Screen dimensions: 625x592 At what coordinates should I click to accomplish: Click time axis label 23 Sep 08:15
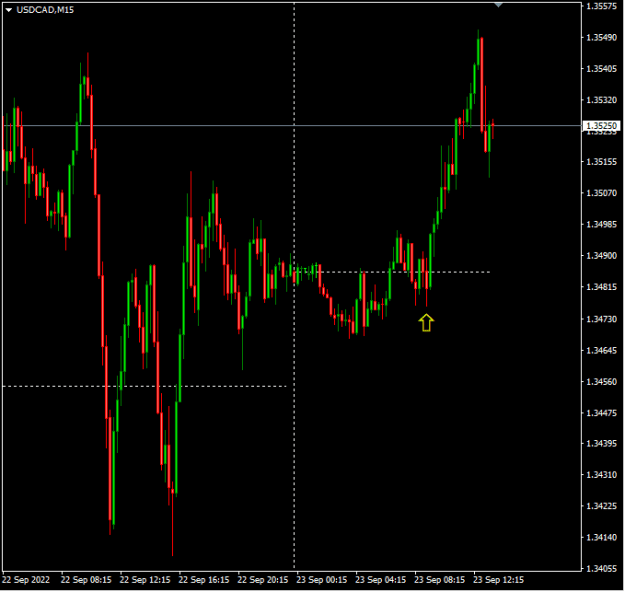[439, 580]
